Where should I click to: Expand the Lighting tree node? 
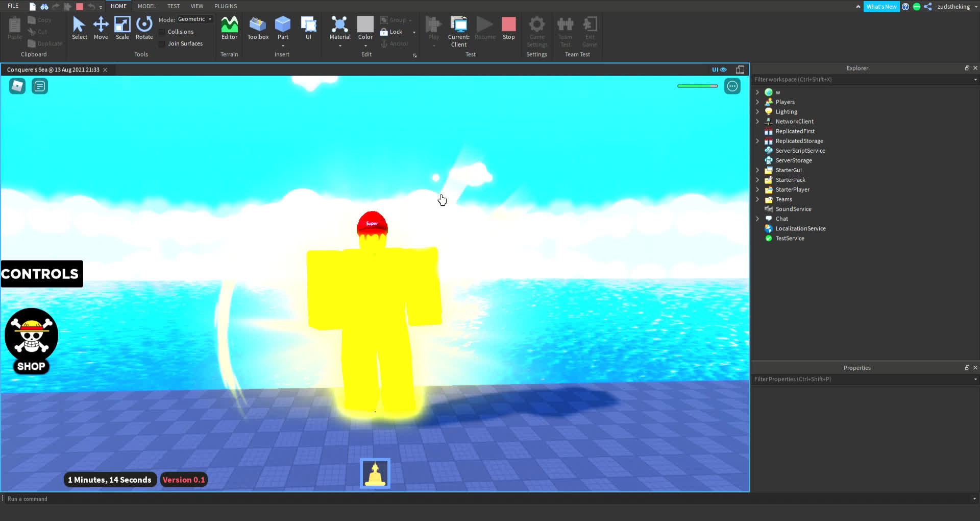coord(757,112)
